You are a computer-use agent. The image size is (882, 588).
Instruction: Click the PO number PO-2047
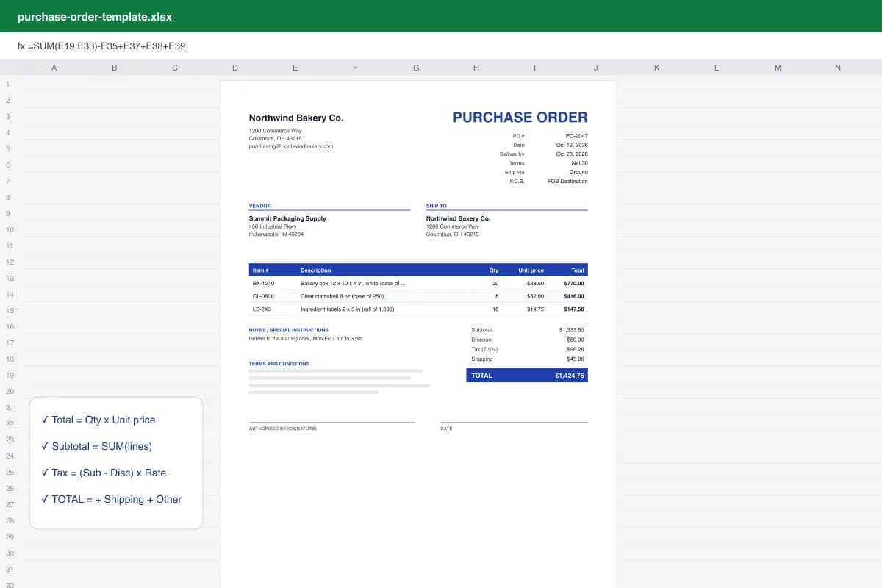click(577, 136)
